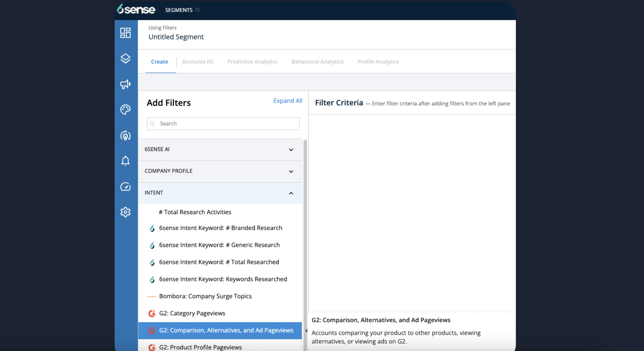Collapse the INTENT filter section

[220, 193]
